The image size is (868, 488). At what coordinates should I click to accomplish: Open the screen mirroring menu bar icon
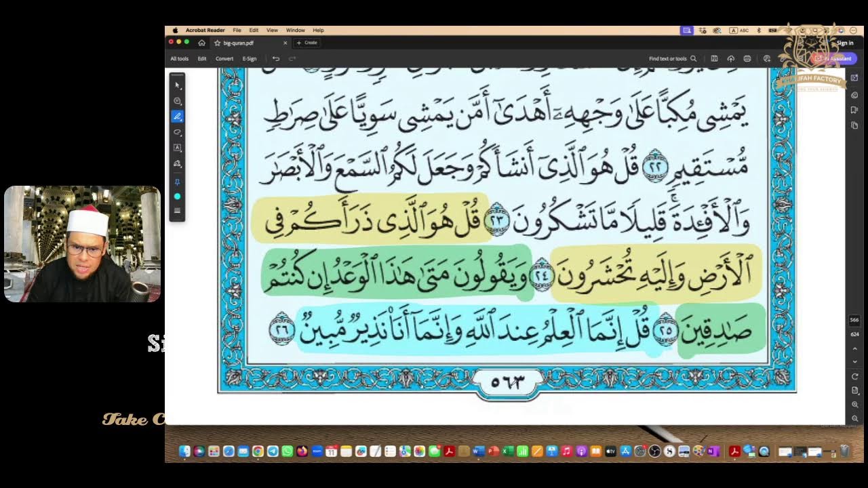[x=687, y=30]
